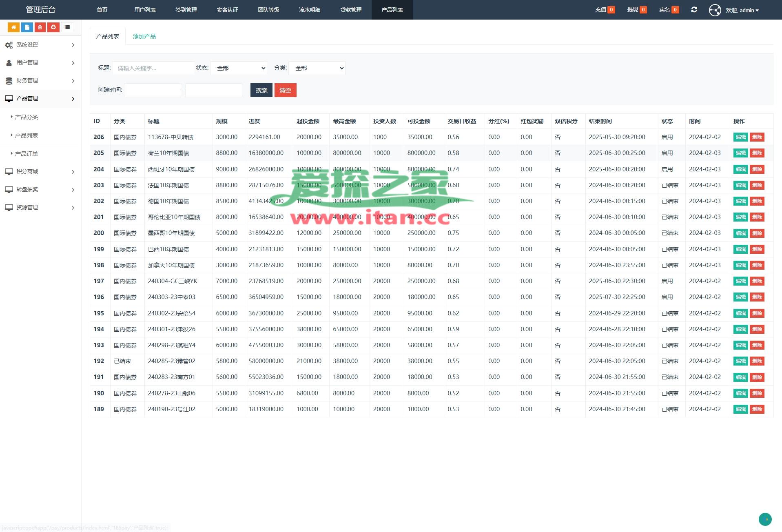Open 产品订单 in the sidebar submenu
This screenshot has height=532, width=782.
point(27,154)
